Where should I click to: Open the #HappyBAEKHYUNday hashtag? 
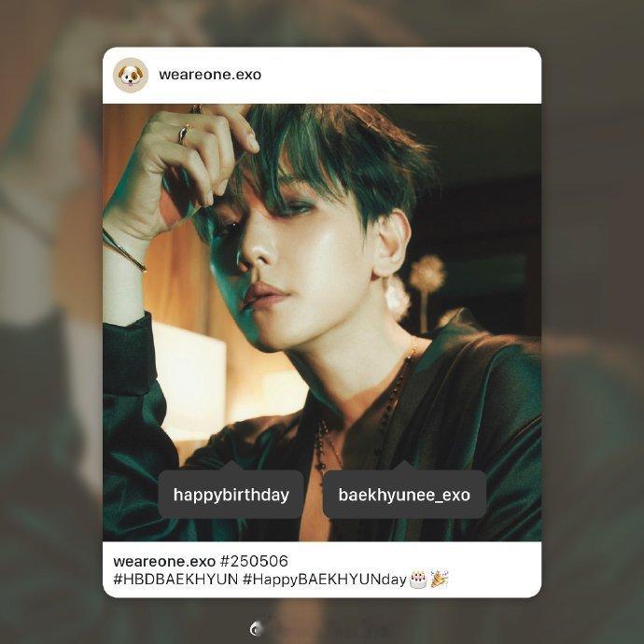(325, 580)
